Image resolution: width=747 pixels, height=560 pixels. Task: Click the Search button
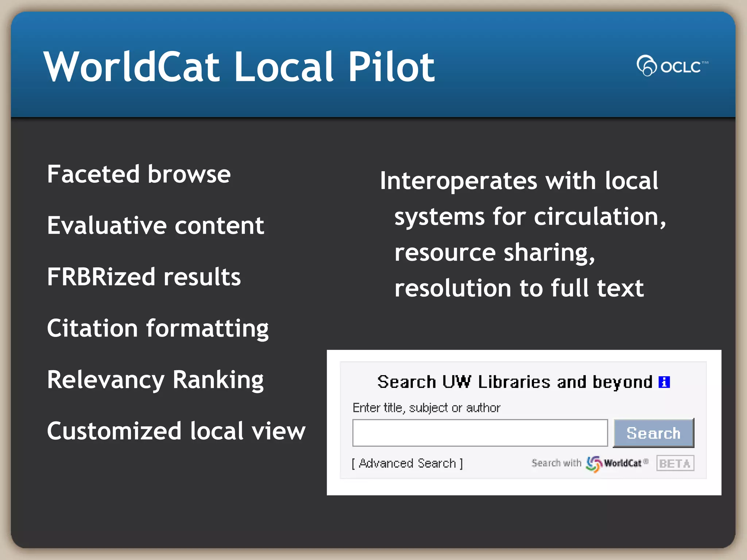(x=654, y=433)
